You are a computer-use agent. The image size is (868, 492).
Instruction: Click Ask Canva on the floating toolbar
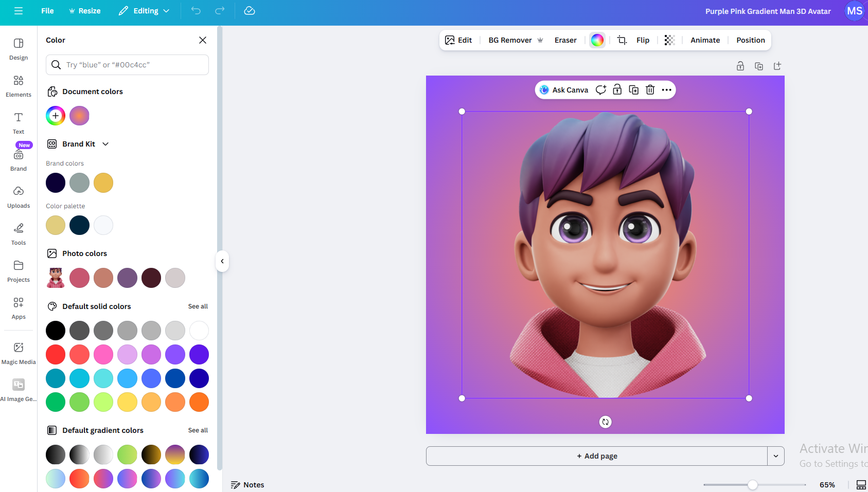click(x=563, y=90)
